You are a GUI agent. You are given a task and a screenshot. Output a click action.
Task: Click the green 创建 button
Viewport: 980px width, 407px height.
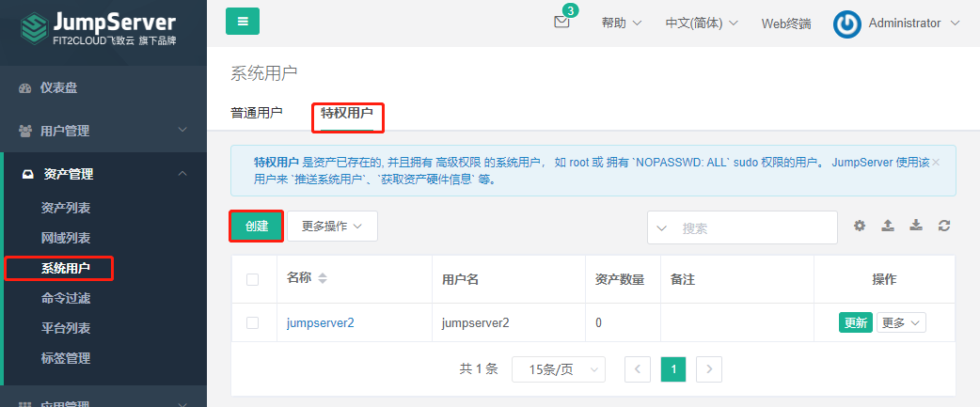[257, 226]
